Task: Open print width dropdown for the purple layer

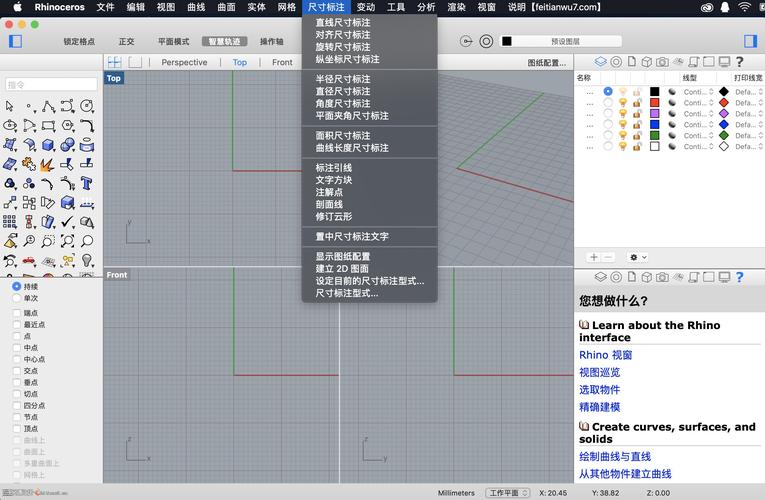Action: point(749,114)
